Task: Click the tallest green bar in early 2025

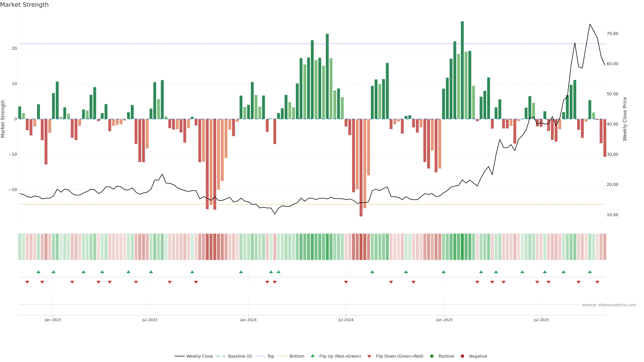Action: pos(462,70)
